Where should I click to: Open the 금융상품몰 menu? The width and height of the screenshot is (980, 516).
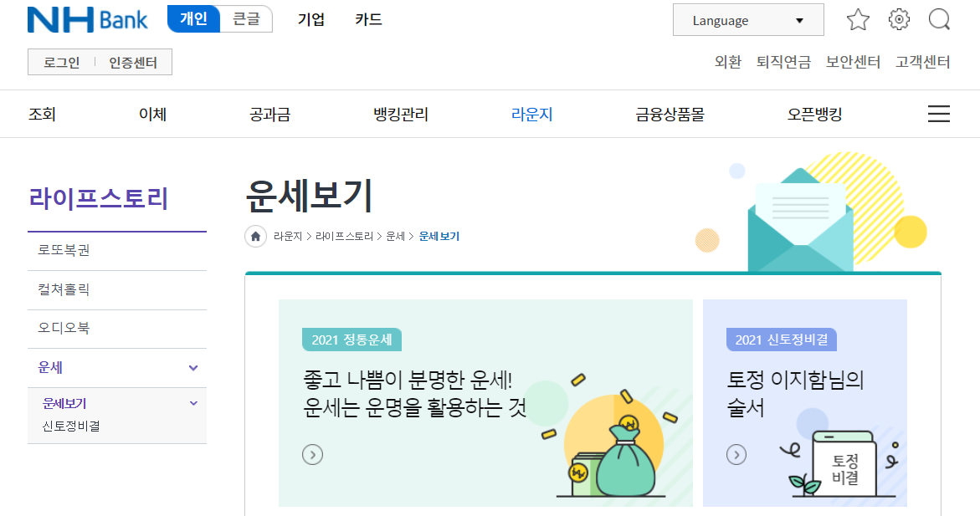670,115
